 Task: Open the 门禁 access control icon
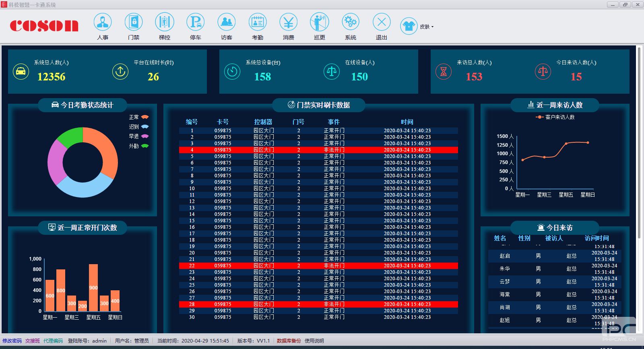pos(134,23)
